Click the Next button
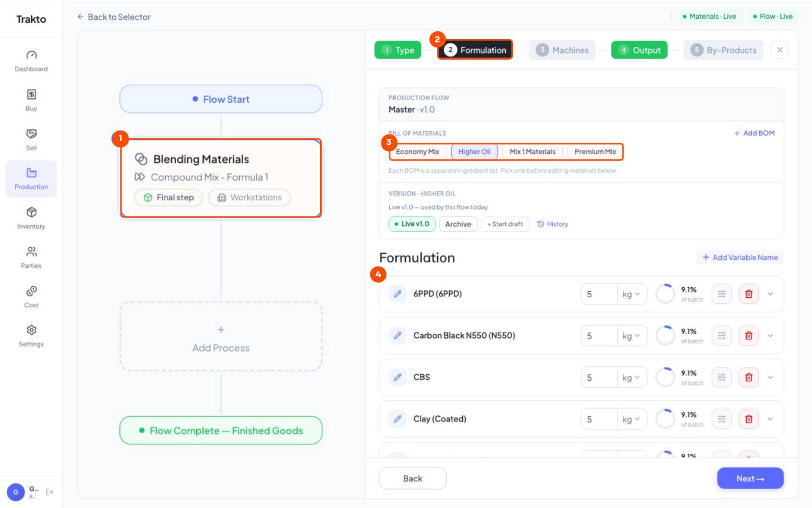Viewport: 812px width, 508px height. (750, 478)
